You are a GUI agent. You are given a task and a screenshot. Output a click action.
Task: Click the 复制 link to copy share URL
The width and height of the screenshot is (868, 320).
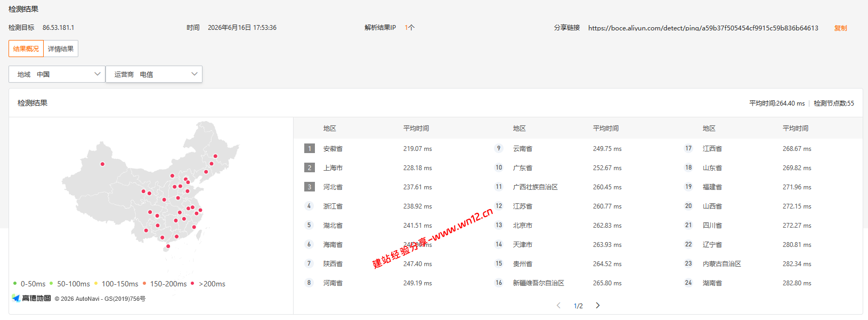(840, 28)
